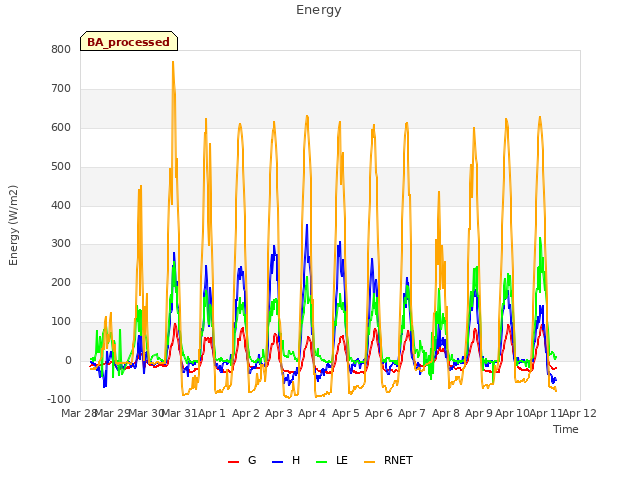Viewport: 640px width, 480px height.
Task: Click the Time axis label
Action: [566, 429]
